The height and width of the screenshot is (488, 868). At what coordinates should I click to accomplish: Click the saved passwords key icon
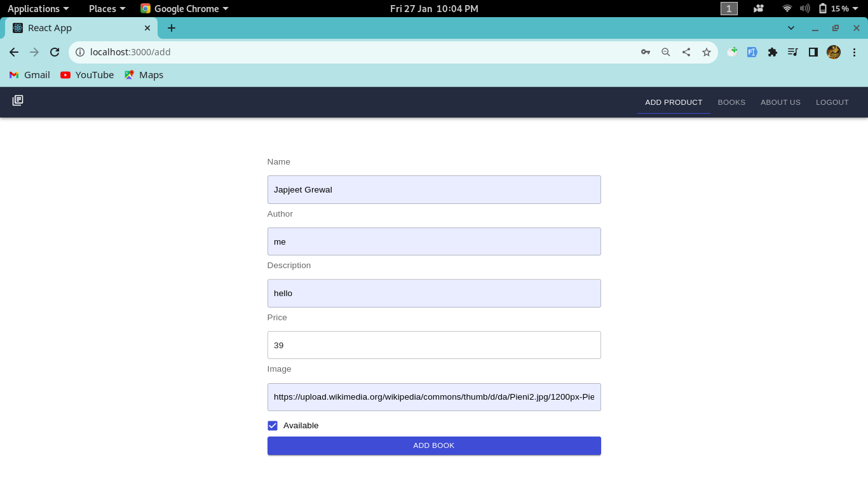646,52
